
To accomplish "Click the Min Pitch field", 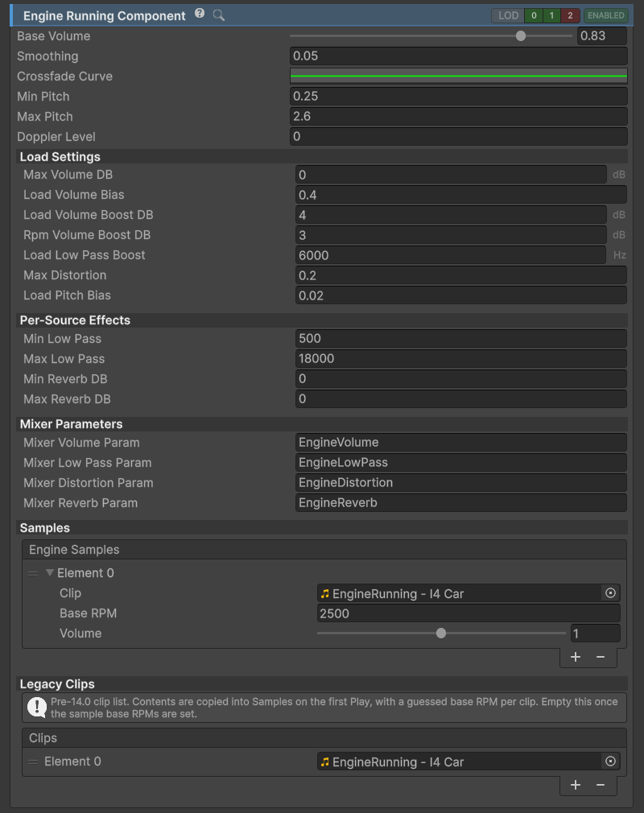I will point(458,96).
